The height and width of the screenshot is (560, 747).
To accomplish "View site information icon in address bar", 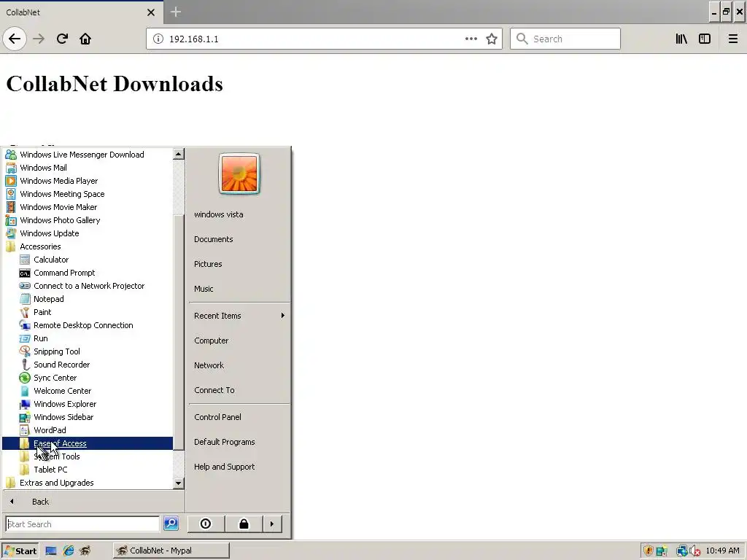I will tap(158, 39).
